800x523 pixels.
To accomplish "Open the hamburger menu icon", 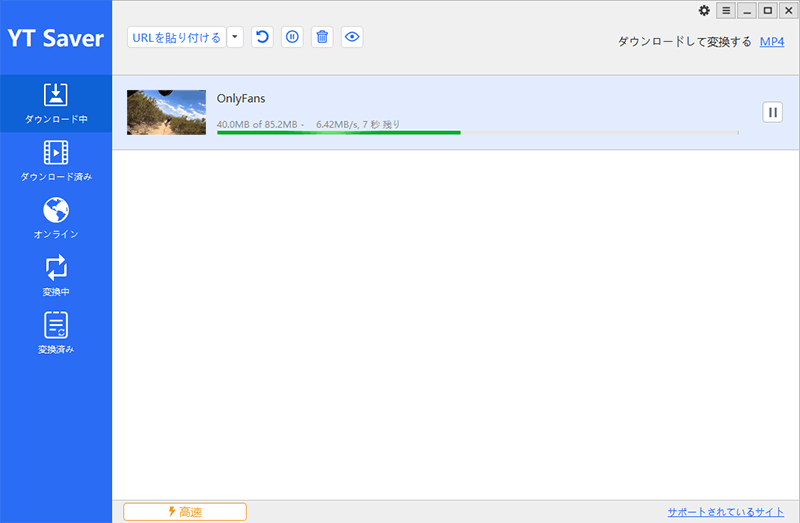I will point(726,11).
